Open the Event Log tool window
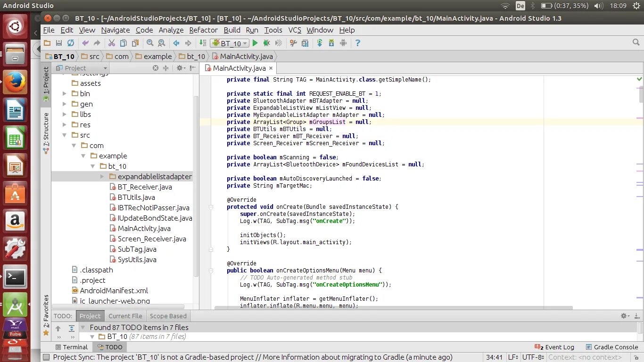 tap(554, 347)
